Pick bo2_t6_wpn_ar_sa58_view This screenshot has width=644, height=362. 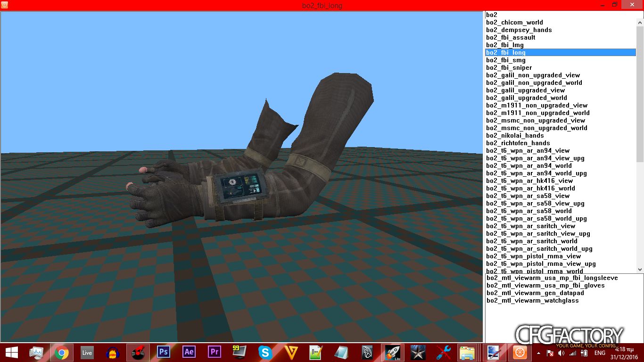point(561,196)
